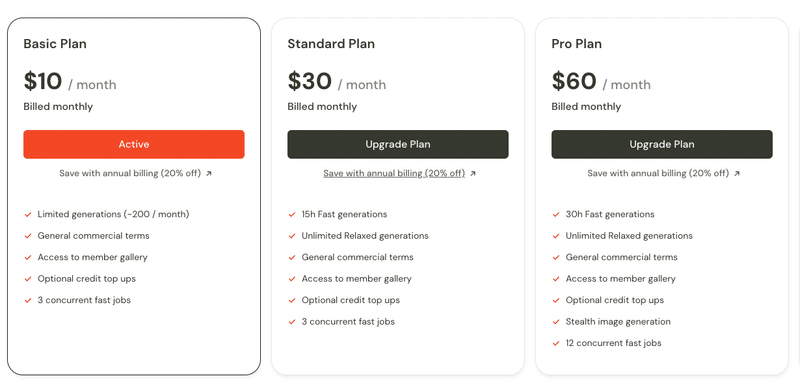This screenshot has width=800, height=385.
Task: Click checkmark next to 30h Fast generations
Action: [x=556, y=215]
